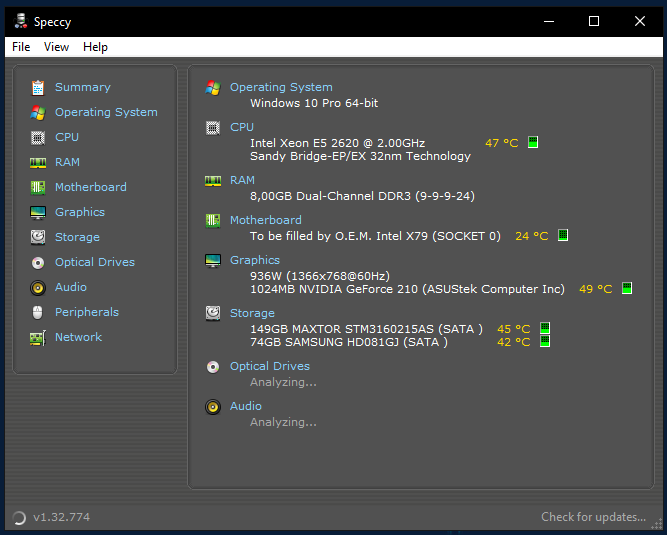Open the RAM section from sidebar

tap(67, 162)
